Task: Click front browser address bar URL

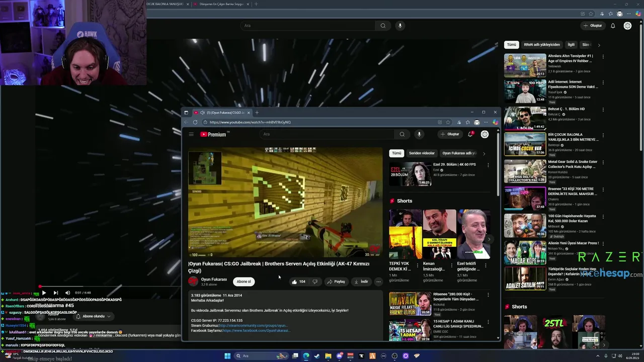Action: click(x=250, y=122)
